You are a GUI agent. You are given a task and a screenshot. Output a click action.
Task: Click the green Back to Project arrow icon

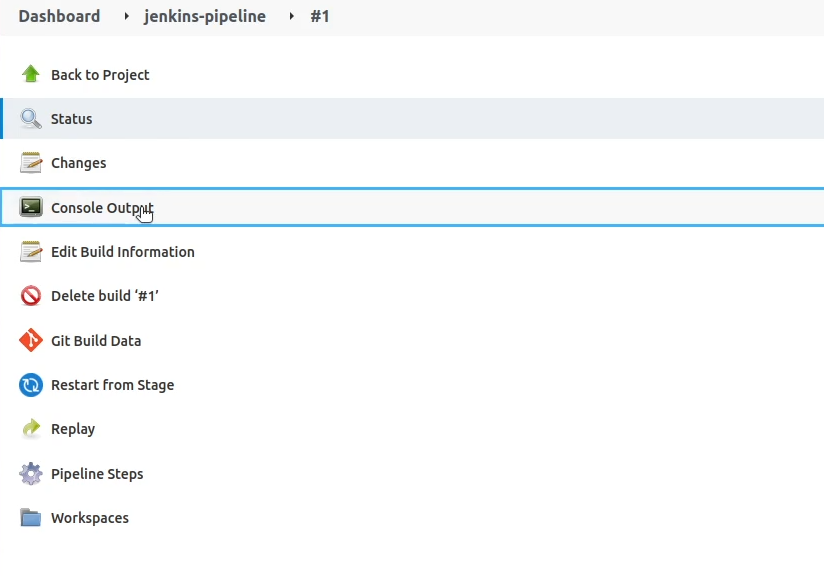30,74
